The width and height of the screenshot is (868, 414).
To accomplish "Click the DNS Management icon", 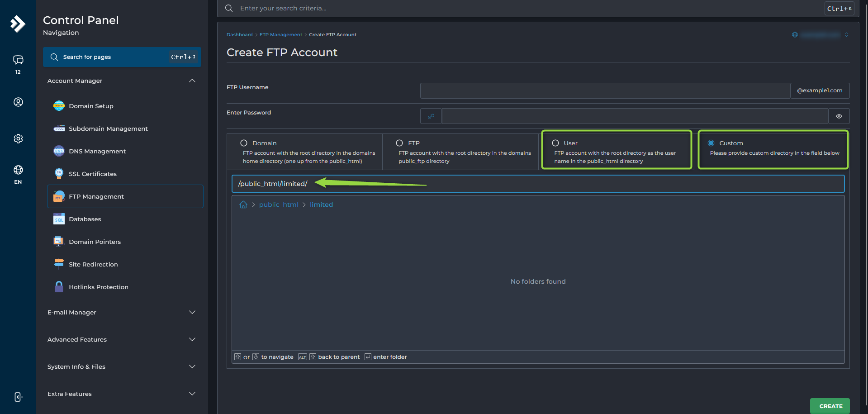I will click(x=59, y=151).
